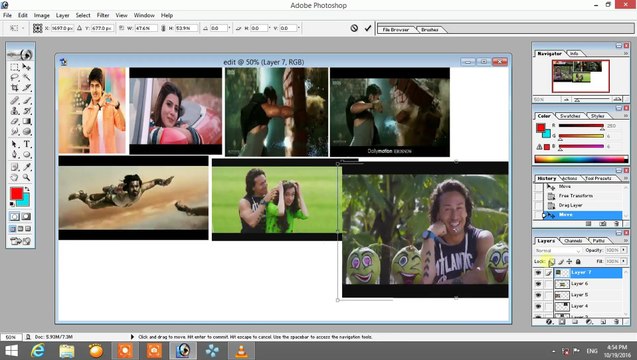Open History panel flyout menu
This screenshot has width=637, height=360.
[x=626, y=178]
